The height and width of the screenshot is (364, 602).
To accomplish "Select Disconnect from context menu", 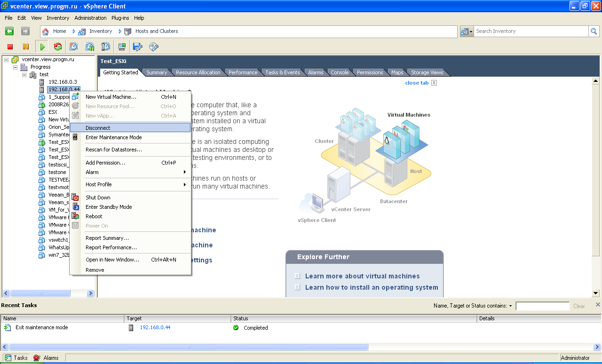I will click(130, 128).
